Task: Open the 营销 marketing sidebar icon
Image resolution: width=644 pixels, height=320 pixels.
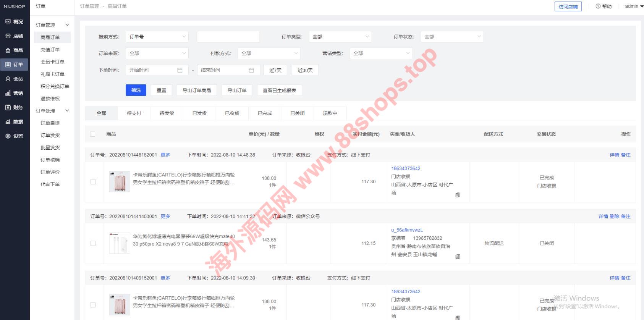Action: coord(8,93)
